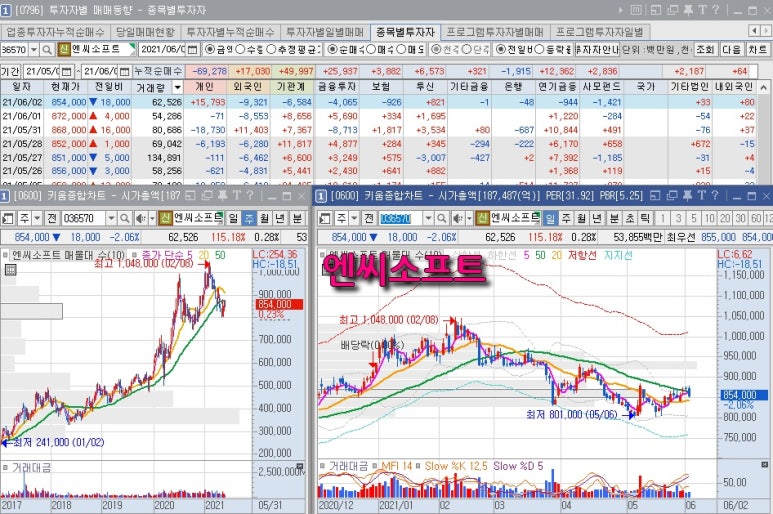
Task: Click the 누적순매수 button
Action: click(158, 71)
